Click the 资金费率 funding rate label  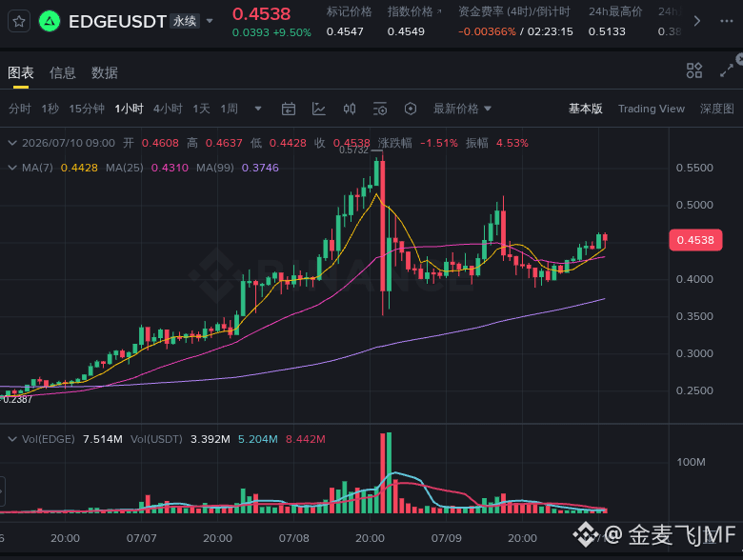pyautogui.click(x=514, y=11)
